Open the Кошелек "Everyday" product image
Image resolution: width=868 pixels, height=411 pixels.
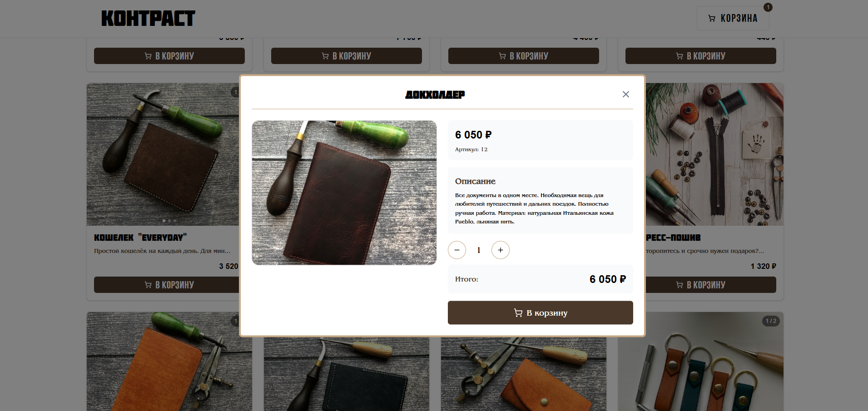click(x=163, y=154)
